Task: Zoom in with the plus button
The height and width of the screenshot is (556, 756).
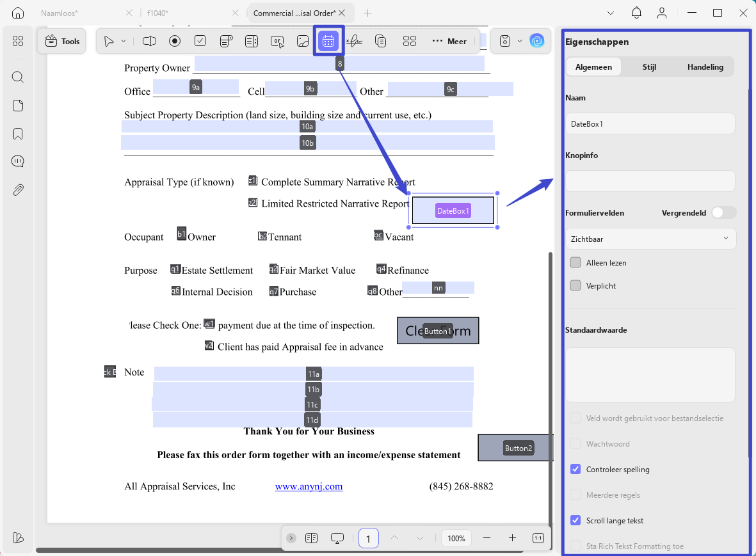Action: (x=513, y=538)
